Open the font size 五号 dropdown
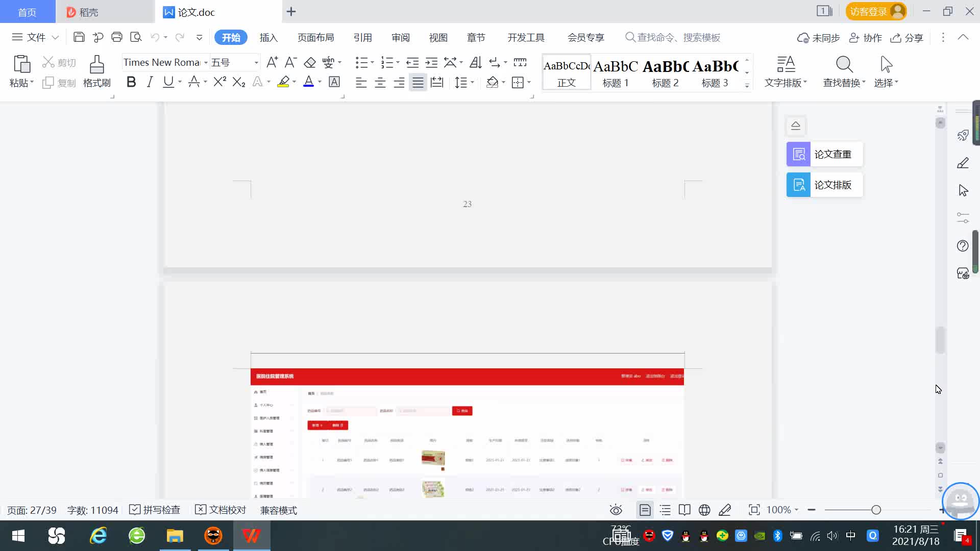The width and height of the screenshot is (980, 551). 256,62
